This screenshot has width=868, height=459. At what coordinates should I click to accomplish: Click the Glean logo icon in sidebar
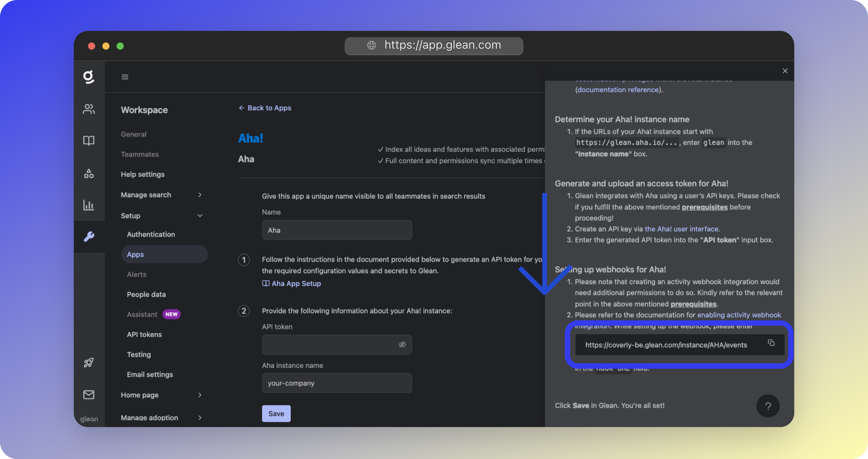point(89,77)
